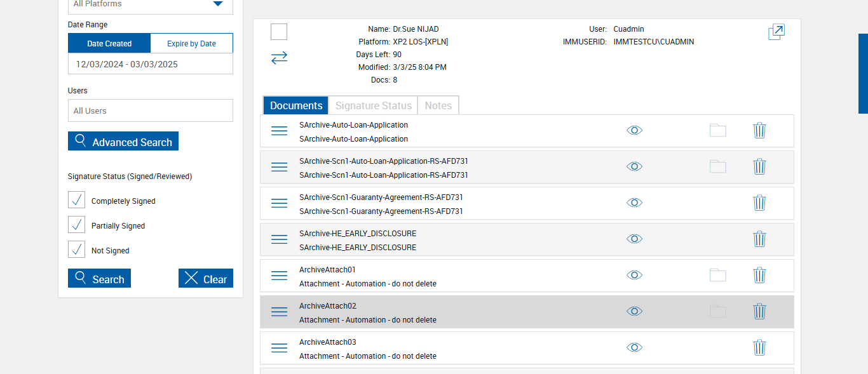
Task: Delete ArchiveAttach01 with trash icon
Action: 759,275
